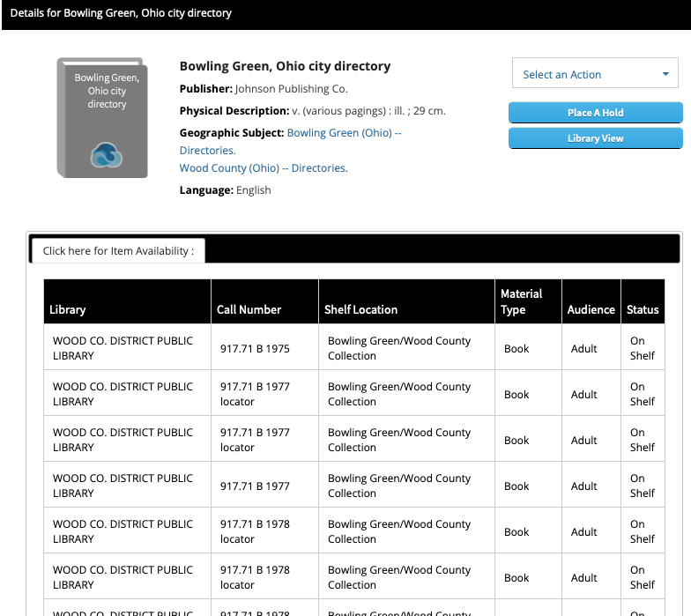Click the Select an Action dropdown arrow
Image resolution: width=691 pixels, height=616 pixels.
point(665,74)
